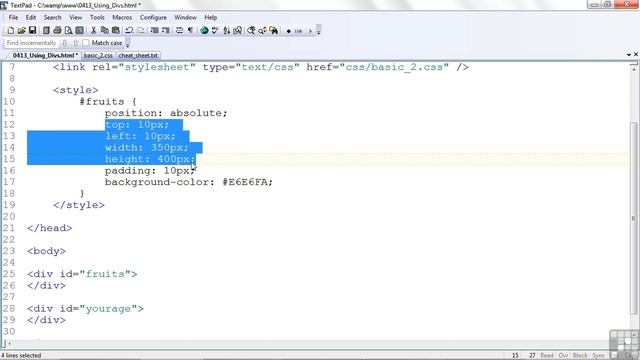This screenshot has width=640, height=360.
Task: Create a new document with New icon
Action: 10,31
